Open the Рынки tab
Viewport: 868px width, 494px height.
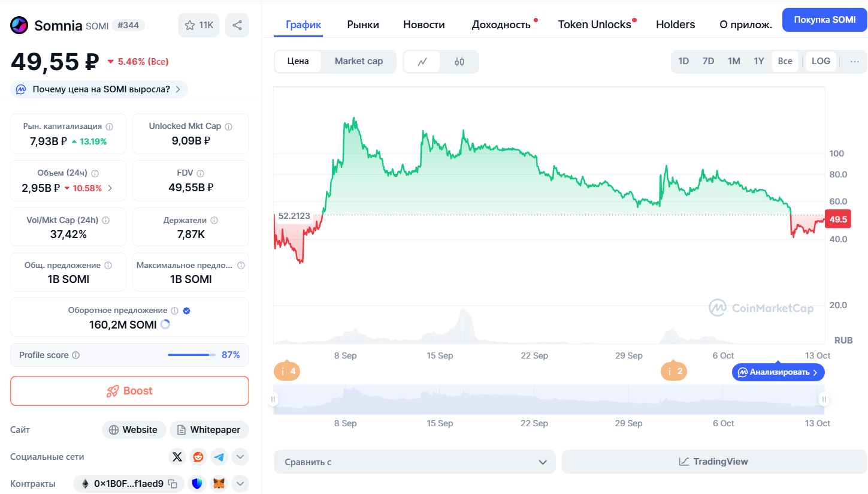click(x=363, y=25)
